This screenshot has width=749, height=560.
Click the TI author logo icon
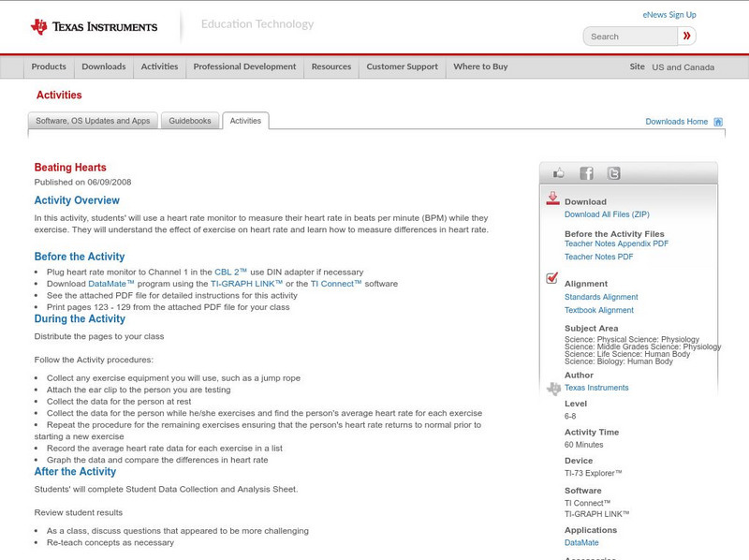point(553,389)
